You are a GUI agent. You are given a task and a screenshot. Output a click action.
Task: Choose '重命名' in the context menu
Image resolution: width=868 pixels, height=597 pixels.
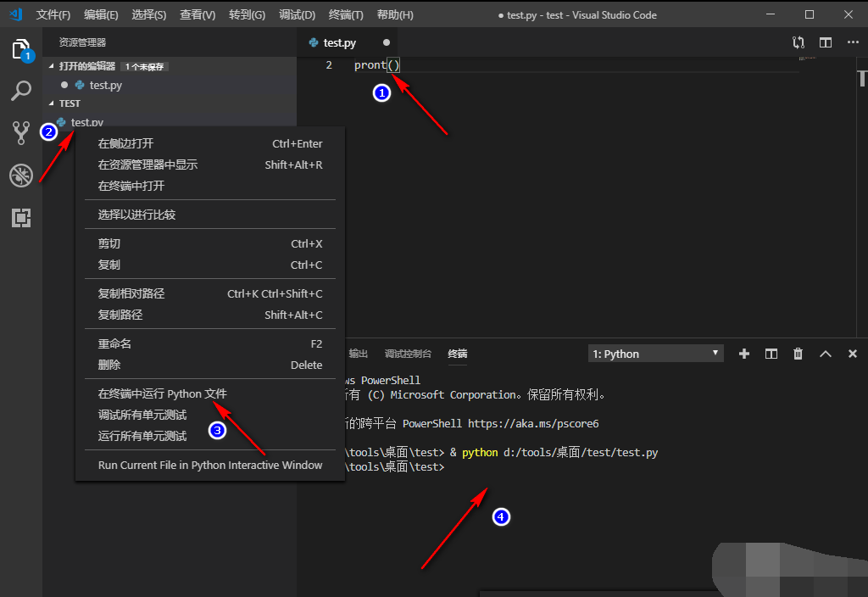pos(114,343)
